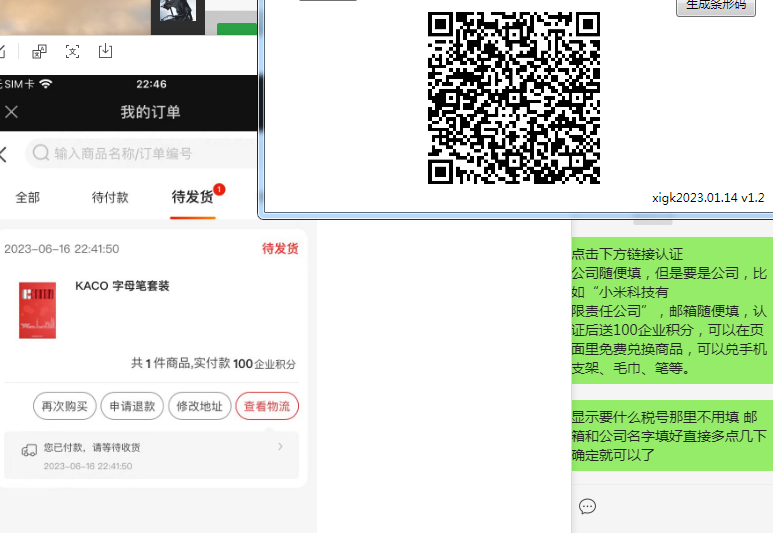Click the 显示要什么税号 chat message

tap(672, 436)
